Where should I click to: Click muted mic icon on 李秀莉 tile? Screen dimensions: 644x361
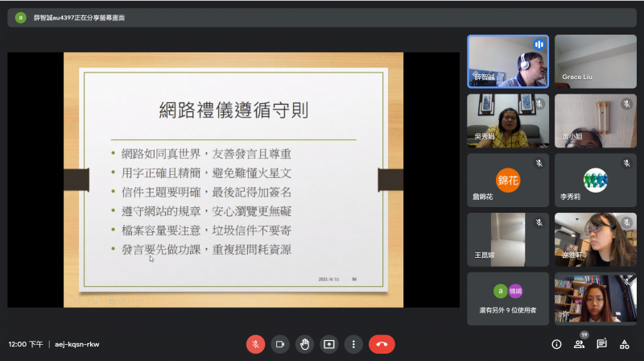(x=626, y=164)
